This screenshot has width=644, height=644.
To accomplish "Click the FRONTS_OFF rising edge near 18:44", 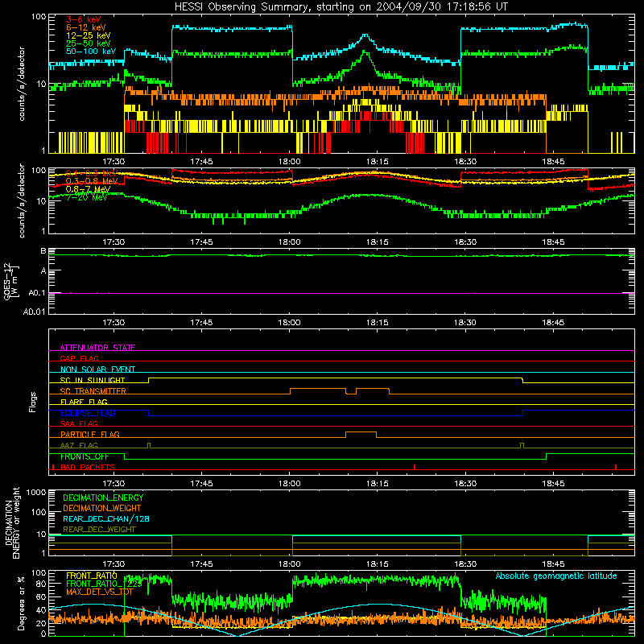I will click(547, 456).
